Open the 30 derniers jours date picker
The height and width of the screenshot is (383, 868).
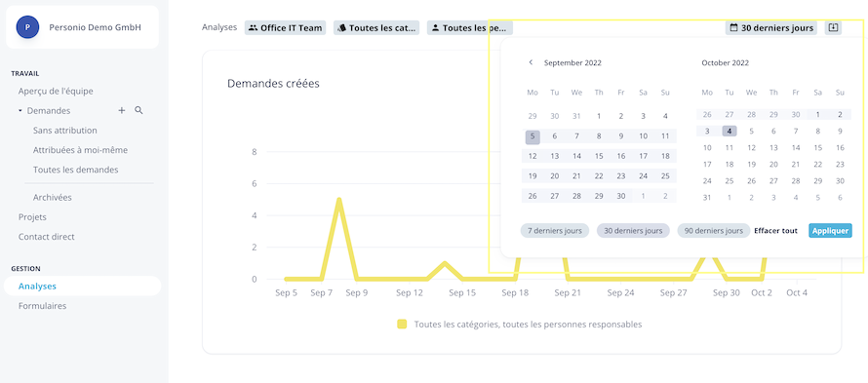pos(771,27)
